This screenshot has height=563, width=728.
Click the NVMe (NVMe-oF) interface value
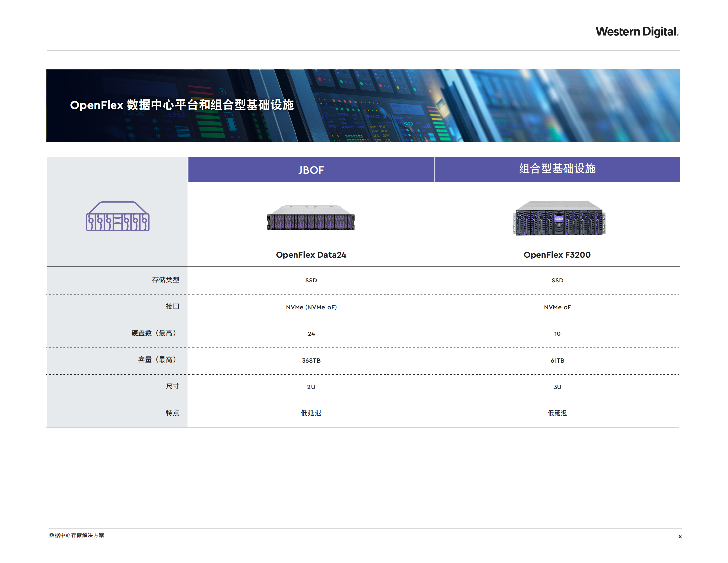[x=311, y=307]
